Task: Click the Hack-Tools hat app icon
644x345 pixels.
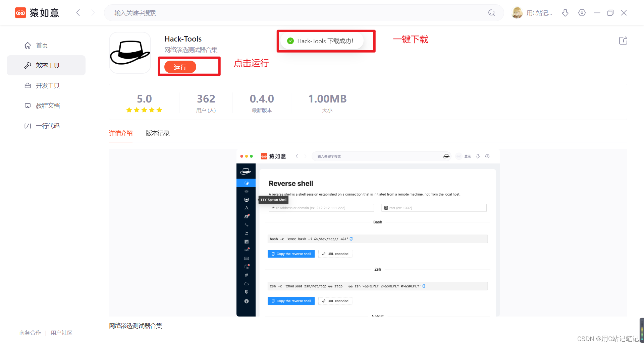Action: coord(130,53)
